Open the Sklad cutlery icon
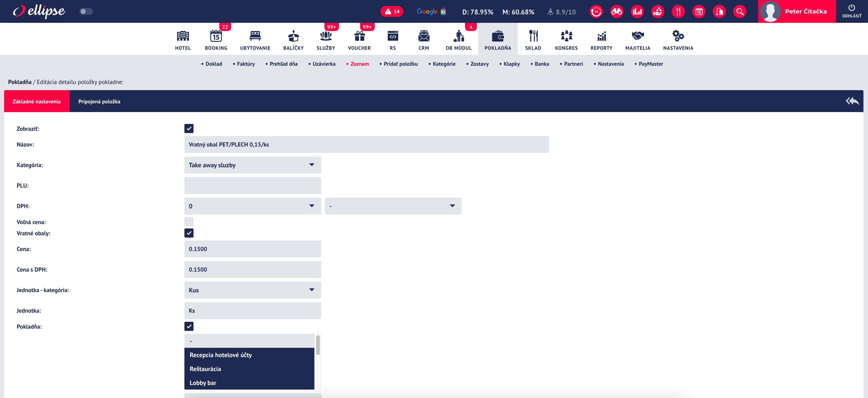Viewport: 868px width, 398px height. tap(533, 36)
